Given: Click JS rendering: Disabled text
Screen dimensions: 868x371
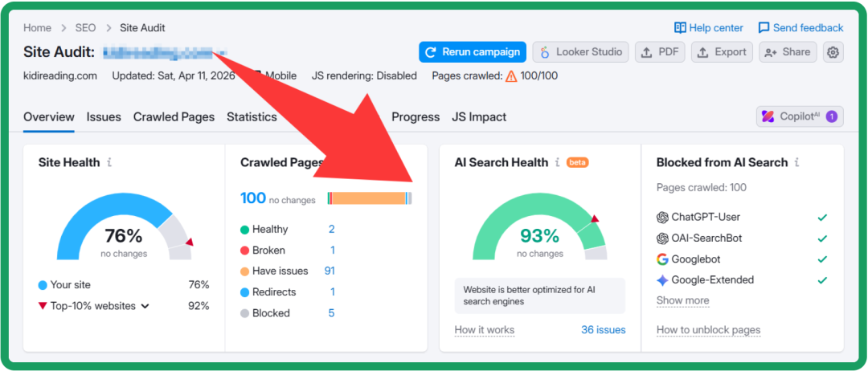Looking at the screenshot, I should click(364, 75).
